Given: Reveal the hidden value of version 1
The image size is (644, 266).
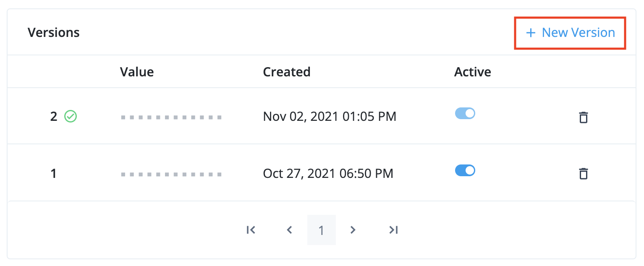Looking at the screenshot, I should [x=171, y=174].
